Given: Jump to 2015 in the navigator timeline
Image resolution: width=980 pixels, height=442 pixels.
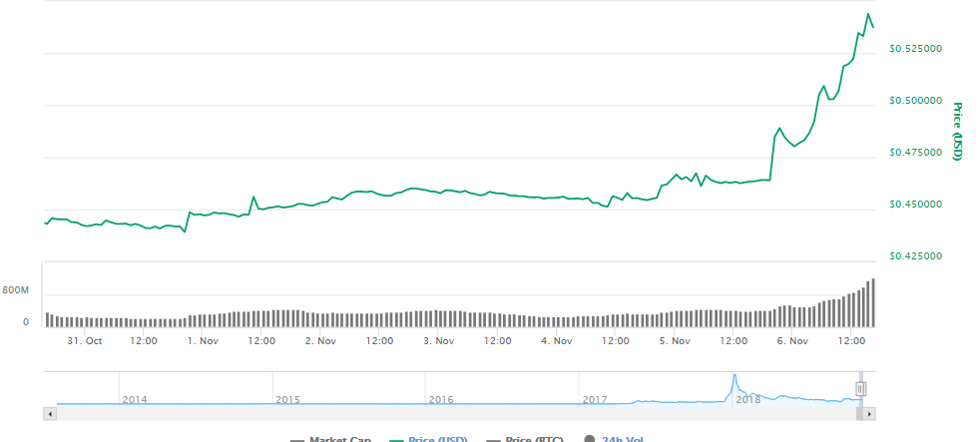Looking at the screenshot, I should 287,399.
